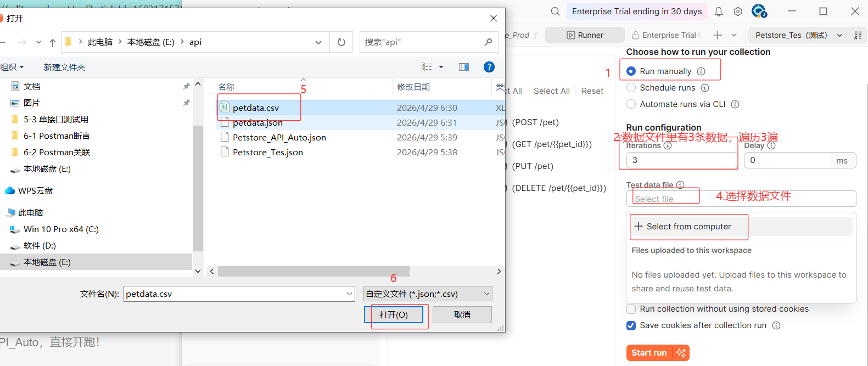Open Postman notifications bell
Screen dimensions: 868x366
coord(719,12)
